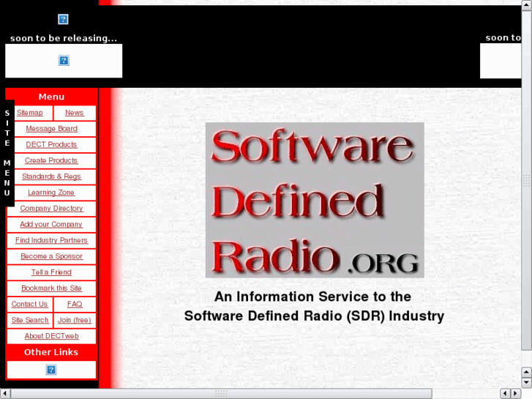Select Find Industry Partners menu item
The width and height of the screenshot is (532, 399).
coord(51,240)
